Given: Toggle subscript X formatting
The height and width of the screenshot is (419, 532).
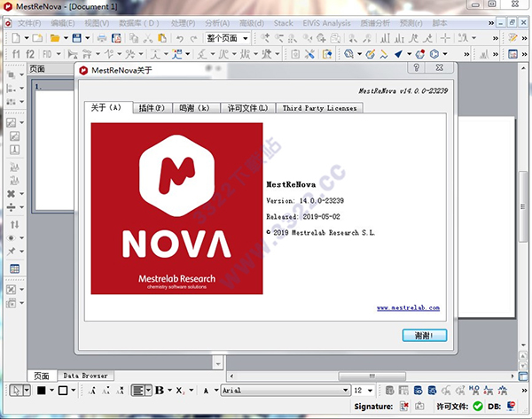Looking at the screenshot, I should point(180,391).
